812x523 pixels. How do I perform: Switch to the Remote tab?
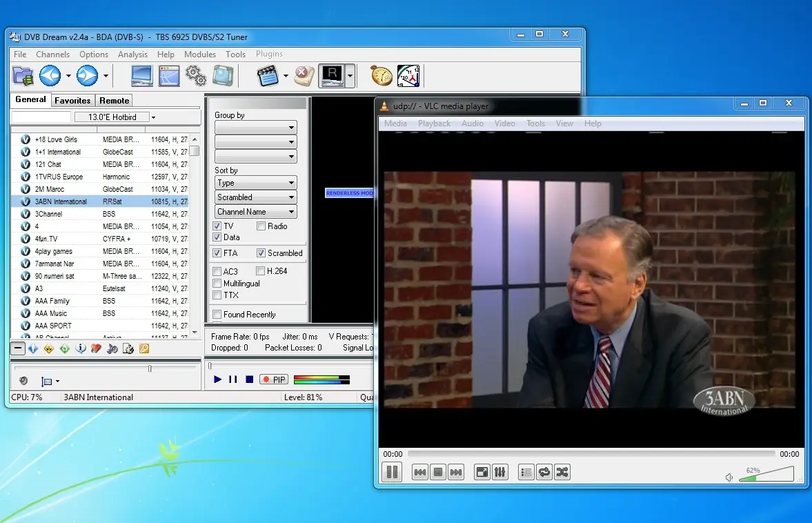coord(115,101)
